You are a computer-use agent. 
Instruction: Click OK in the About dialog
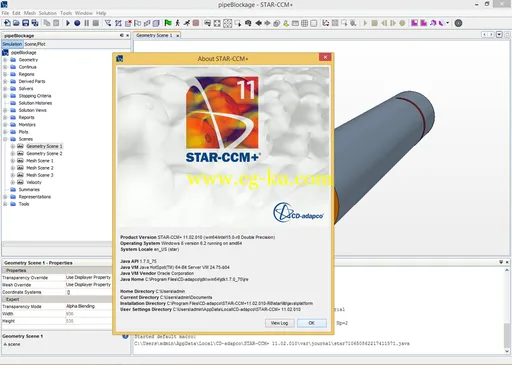(x=311, y=323)
